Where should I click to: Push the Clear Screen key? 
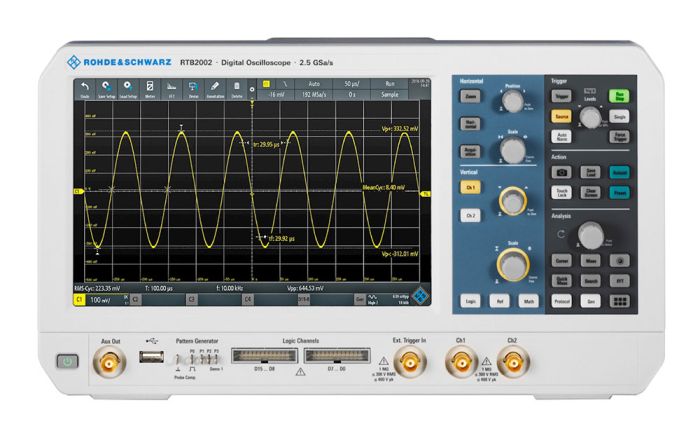tap(590, 192)
